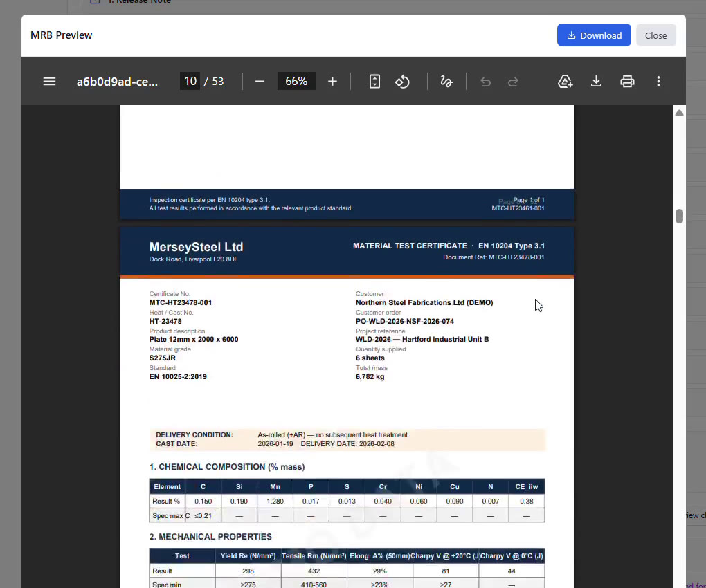Click material grade S275JR

coord(162,358)
